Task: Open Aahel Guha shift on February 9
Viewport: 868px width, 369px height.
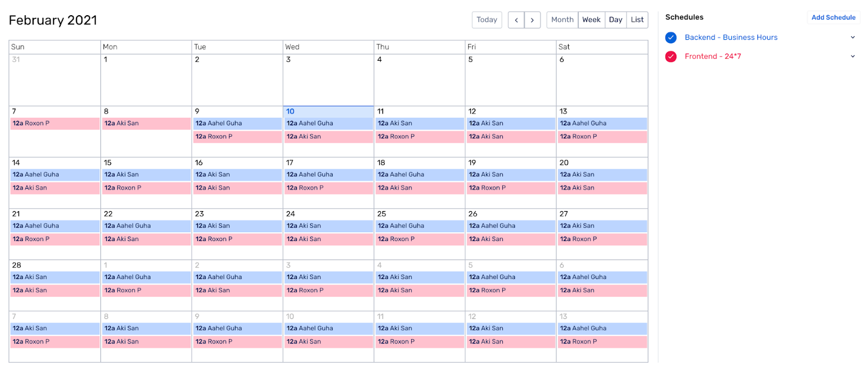Action: click(x=238, y=124)
